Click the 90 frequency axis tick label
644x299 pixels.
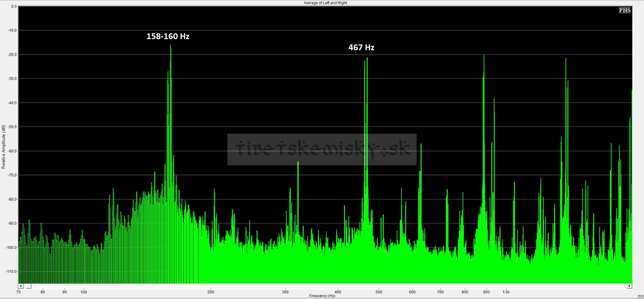pos(65,292)
